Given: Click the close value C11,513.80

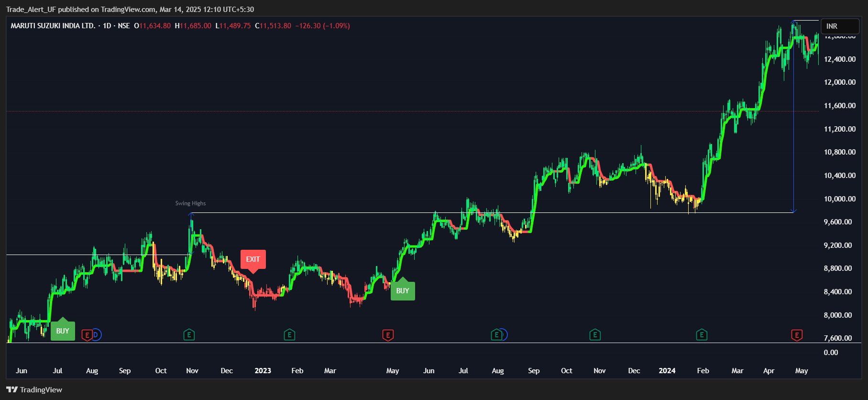Looking at the screenshot, I should [273, 26].
